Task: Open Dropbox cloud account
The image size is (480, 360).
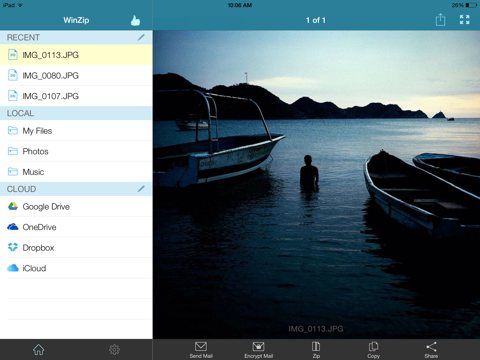Action: click(x=76, y=247)
